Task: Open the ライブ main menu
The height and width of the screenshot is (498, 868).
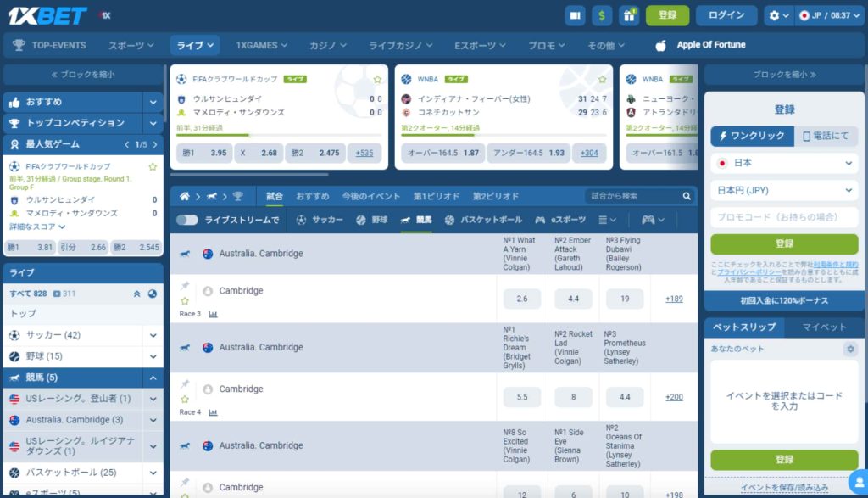Action: (x=195, y=46)
